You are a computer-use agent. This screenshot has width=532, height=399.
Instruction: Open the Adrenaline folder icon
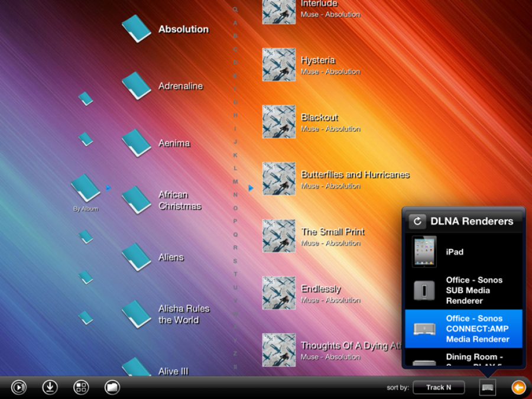tap(137, 86)
